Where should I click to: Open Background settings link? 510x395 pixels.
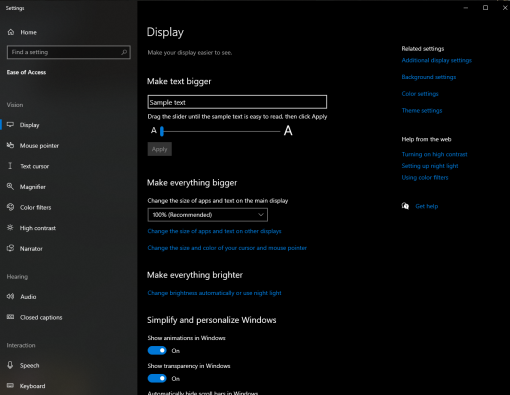tap(429, 77)
